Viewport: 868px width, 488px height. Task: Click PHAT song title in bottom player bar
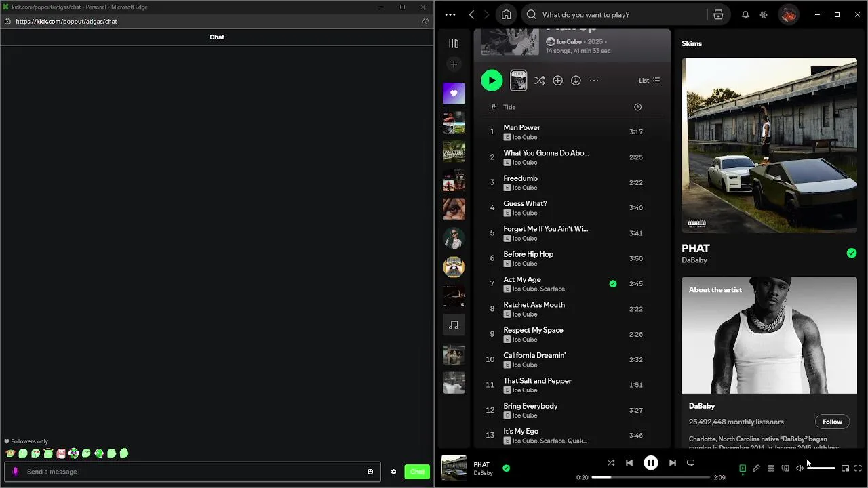click(481, 465)
